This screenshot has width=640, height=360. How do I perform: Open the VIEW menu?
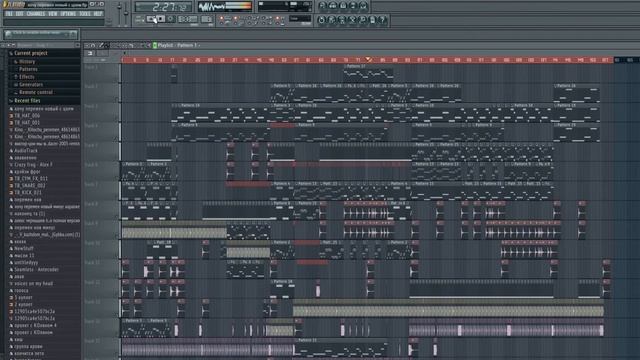point(53,14)
